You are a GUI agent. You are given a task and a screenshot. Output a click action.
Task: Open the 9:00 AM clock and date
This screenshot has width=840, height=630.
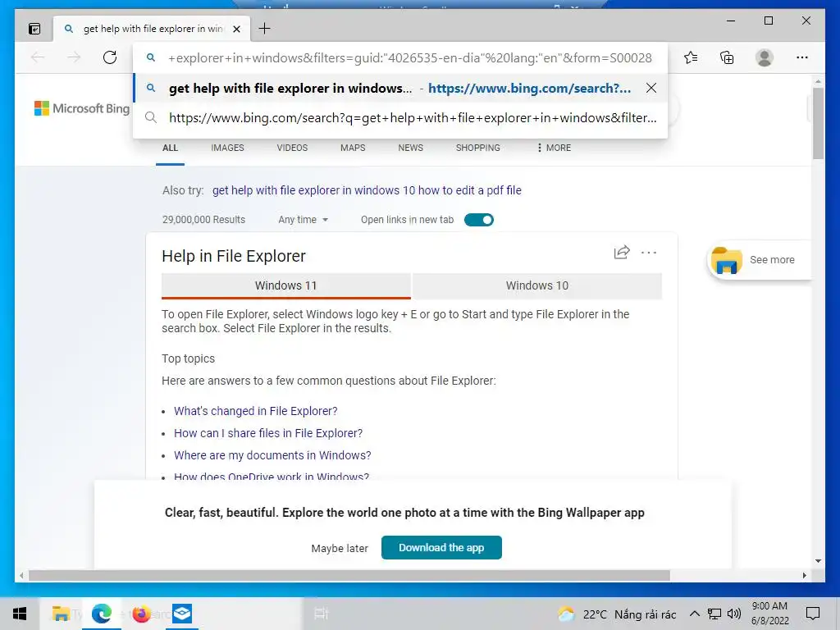(x=769, y=614)
